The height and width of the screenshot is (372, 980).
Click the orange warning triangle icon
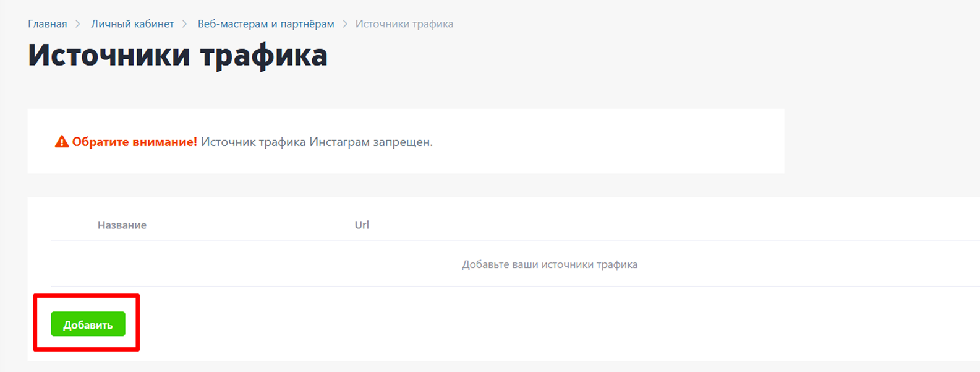pos(62,142)
